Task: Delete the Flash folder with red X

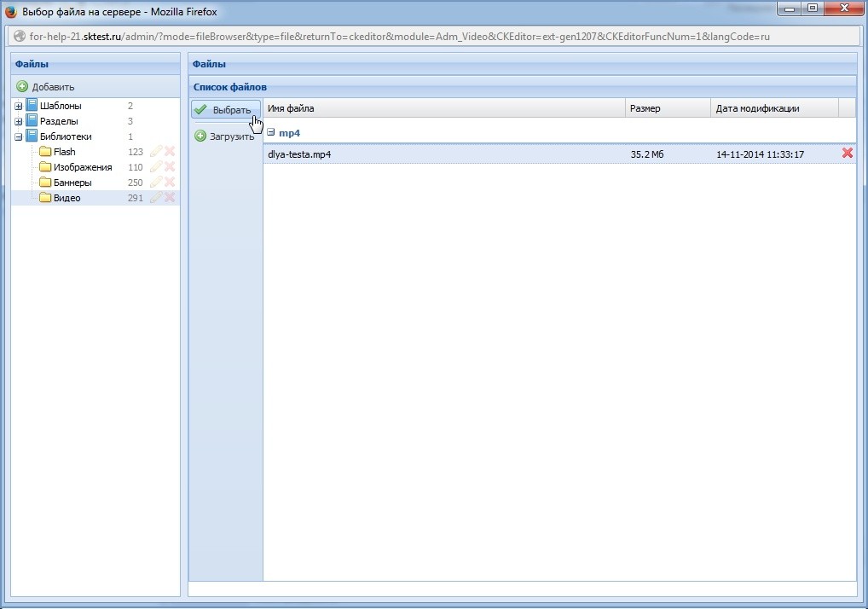Action: click(x=170, y=152)
